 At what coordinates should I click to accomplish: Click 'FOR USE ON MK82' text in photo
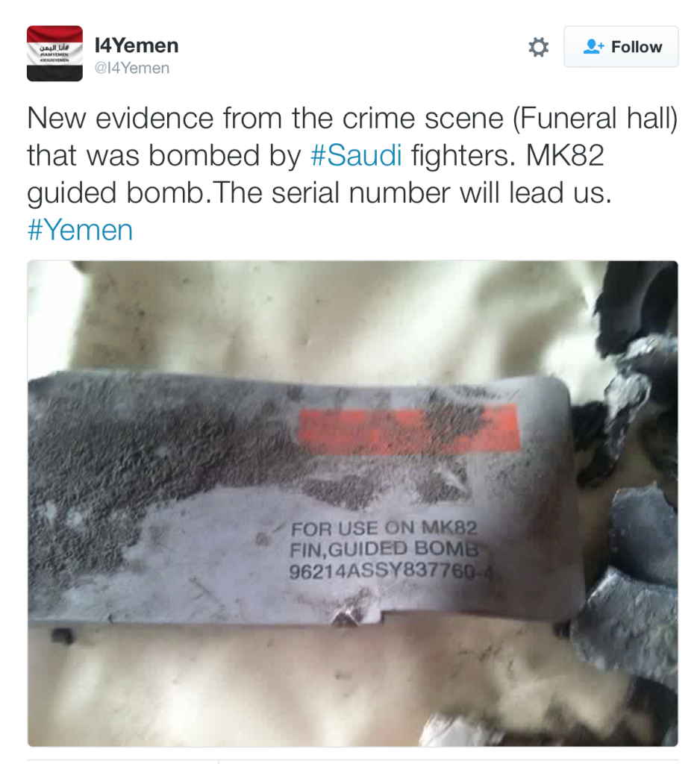click(384, 527)
